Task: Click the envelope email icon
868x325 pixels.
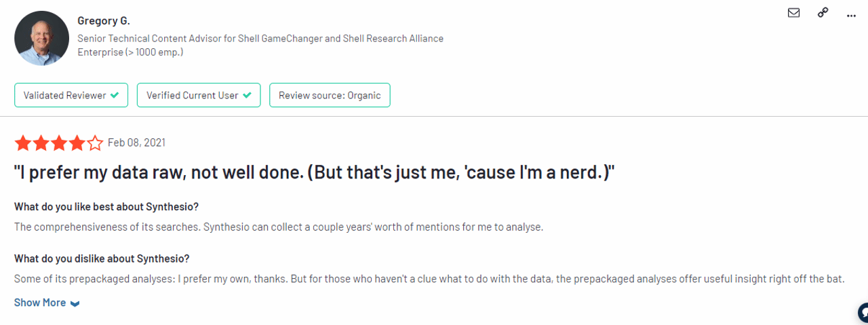Action: [x=793, y=13]
